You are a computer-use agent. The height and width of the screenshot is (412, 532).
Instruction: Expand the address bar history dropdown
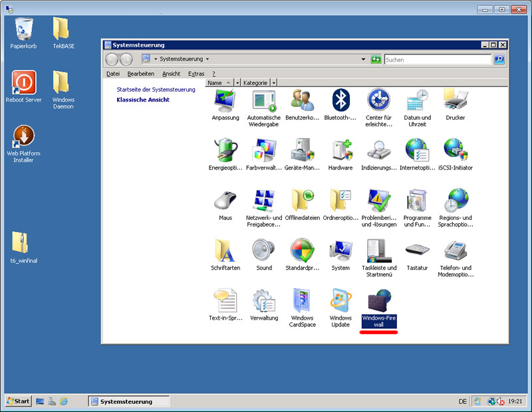pyautogui.click(x=363, y=59)
